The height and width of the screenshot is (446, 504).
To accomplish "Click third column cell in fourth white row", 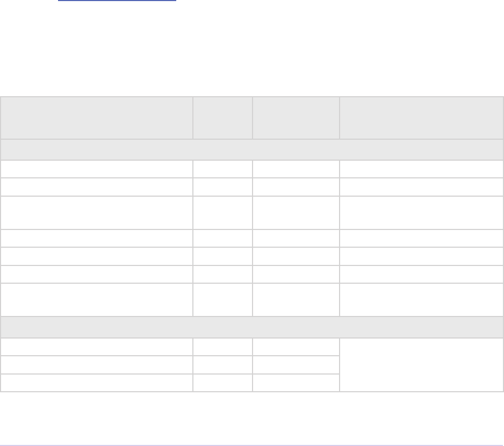I will (x=296, y=239).
